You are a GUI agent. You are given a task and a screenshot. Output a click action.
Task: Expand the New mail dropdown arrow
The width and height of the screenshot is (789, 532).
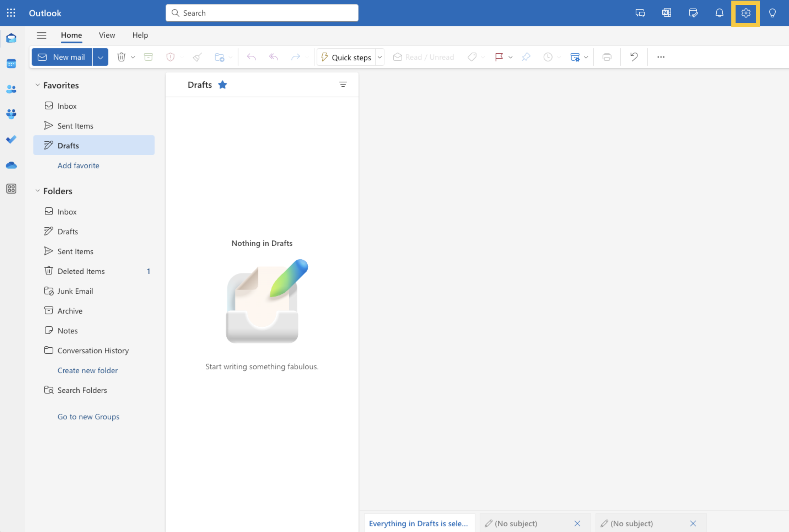tap(100, 56)
